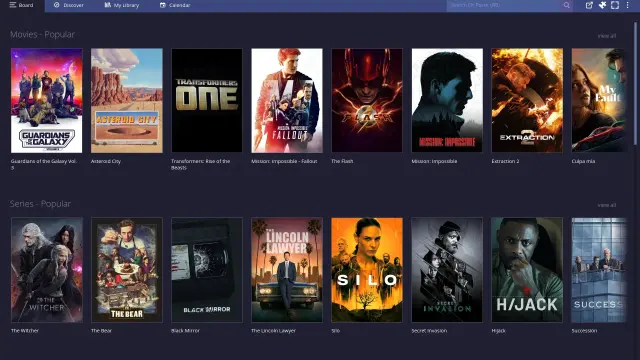640x360 pixels.
Task: Click the external link icon in top bar
Action: pos(589,5)
